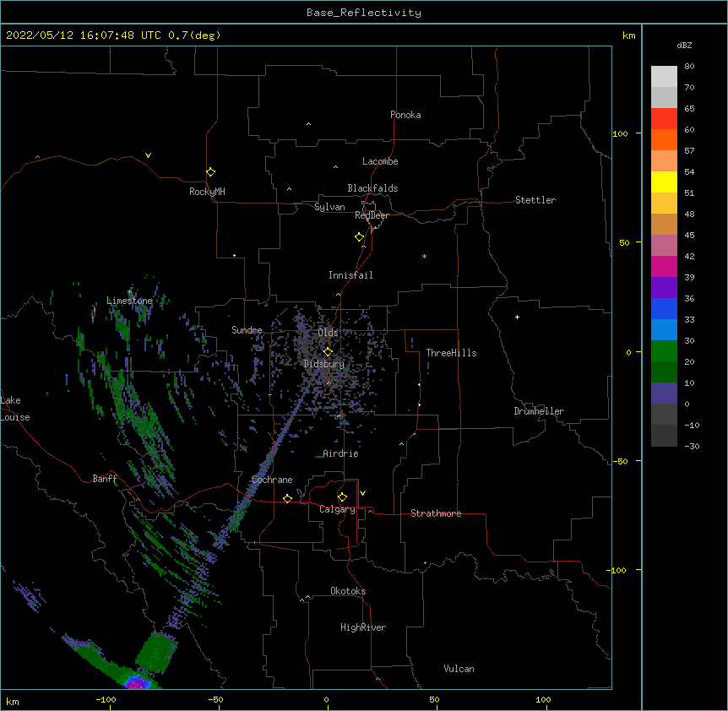Click the Ponoka city label
Screen dimensions: 728x711
click(x=405, y=115)
